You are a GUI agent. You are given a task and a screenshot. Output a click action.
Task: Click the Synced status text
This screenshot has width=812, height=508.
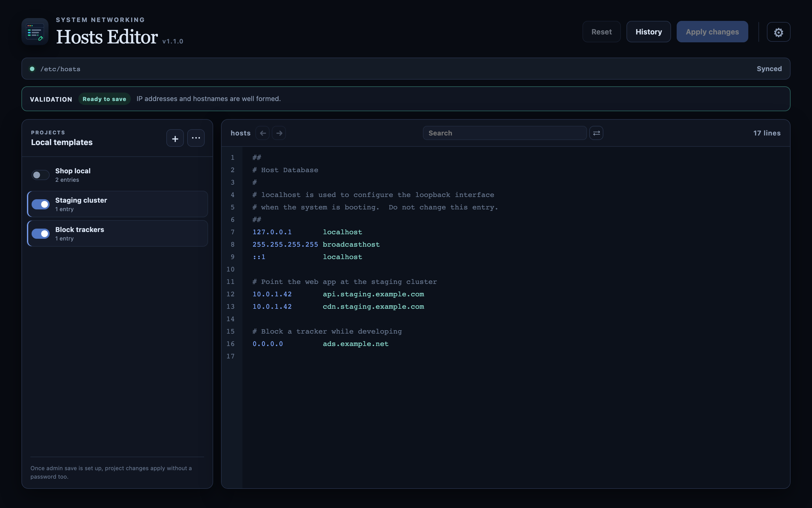pyautogui.click(x=769, y=69)
